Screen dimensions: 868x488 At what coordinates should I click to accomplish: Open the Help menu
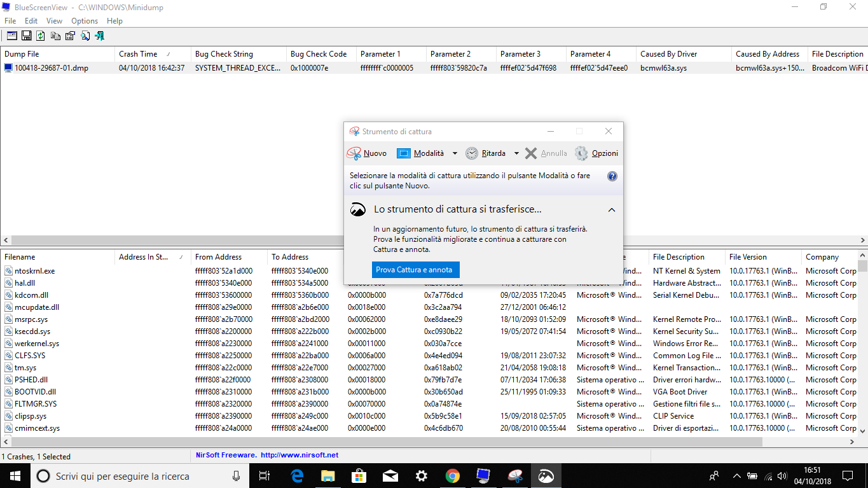[x=114, y=21]
